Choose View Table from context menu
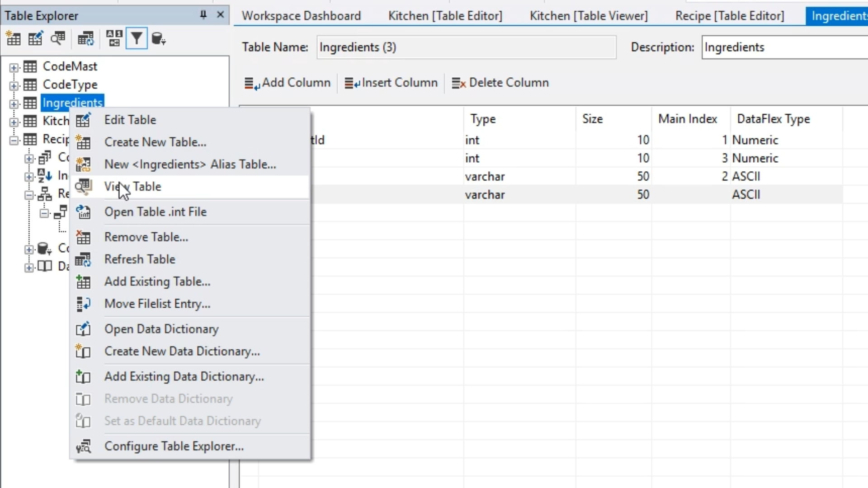This screenshot has width=868, height=488. (x=132, y=187)
